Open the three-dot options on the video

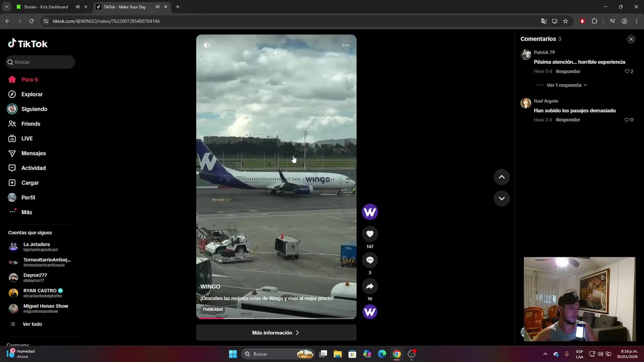tap(346, 45)
